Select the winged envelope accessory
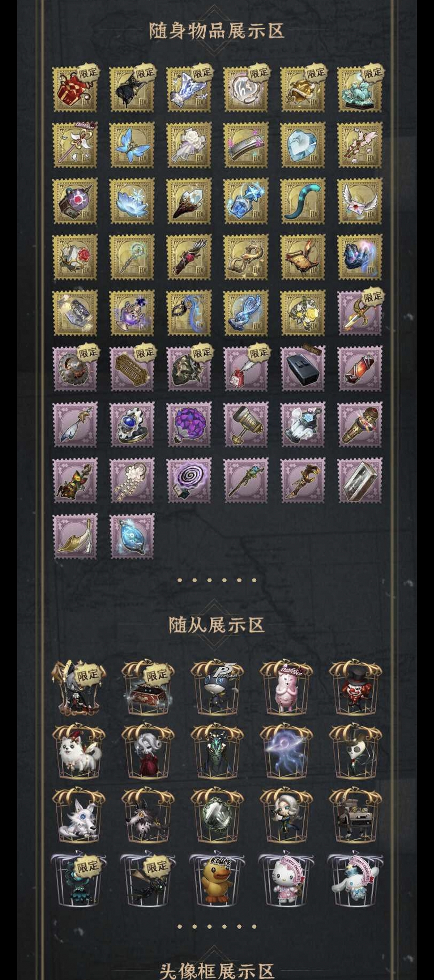434x980 pixels. coord(360,201)
